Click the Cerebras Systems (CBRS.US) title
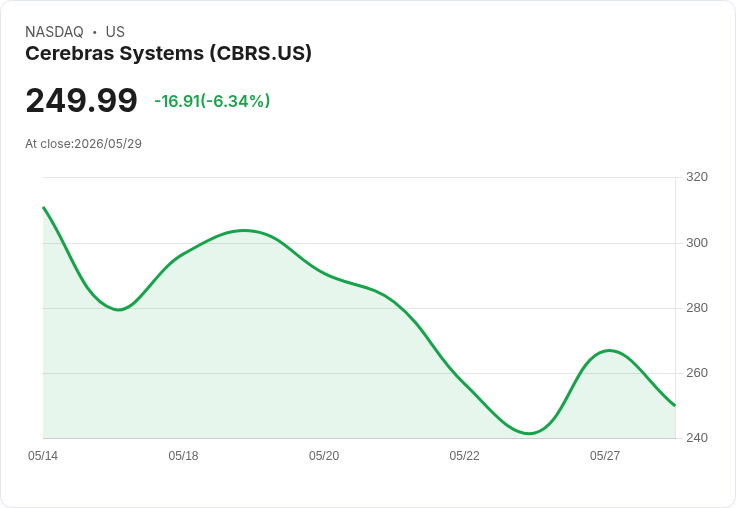736x508 pixels. click(x=168, y=54)
